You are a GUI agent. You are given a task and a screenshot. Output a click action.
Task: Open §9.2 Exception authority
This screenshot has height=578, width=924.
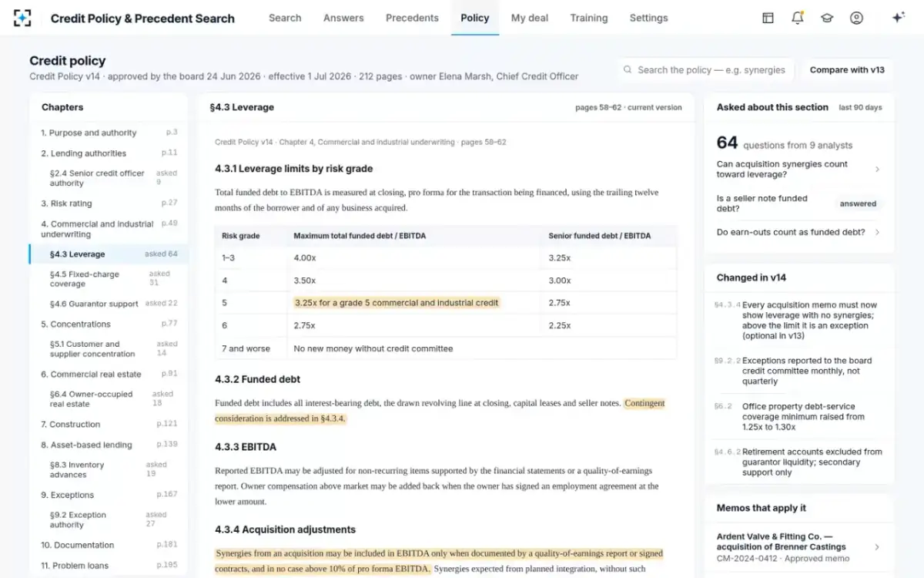pyautogui.click(x=109, y=519)
